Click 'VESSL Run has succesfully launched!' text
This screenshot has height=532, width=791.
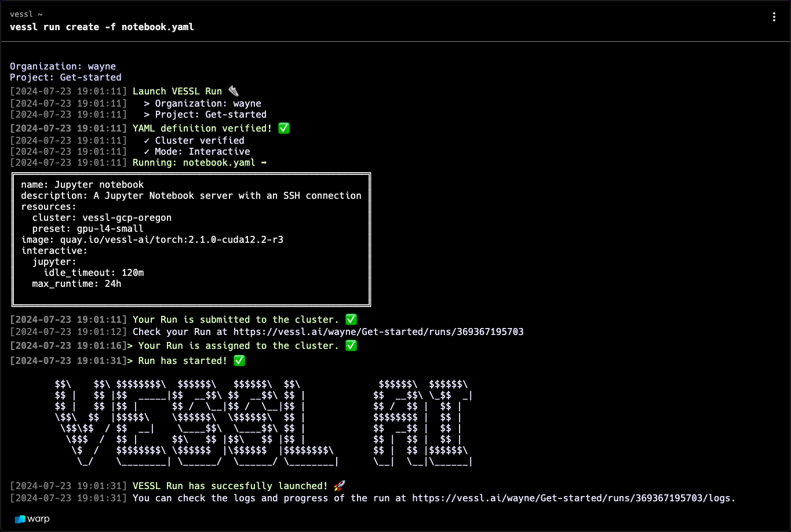coord(230,486)
